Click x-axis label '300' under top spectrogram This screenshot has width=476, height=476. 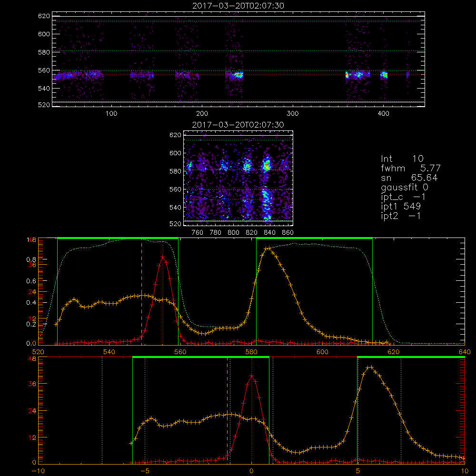coord(293,114)
